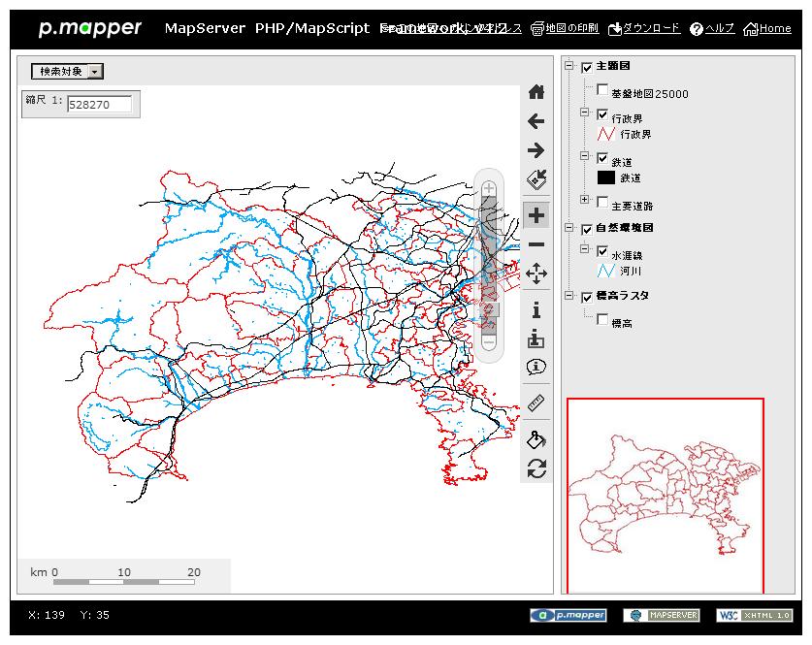Click the 地図の印刷 print link
This screenshot has height=645, width=812.
[565, 29]
